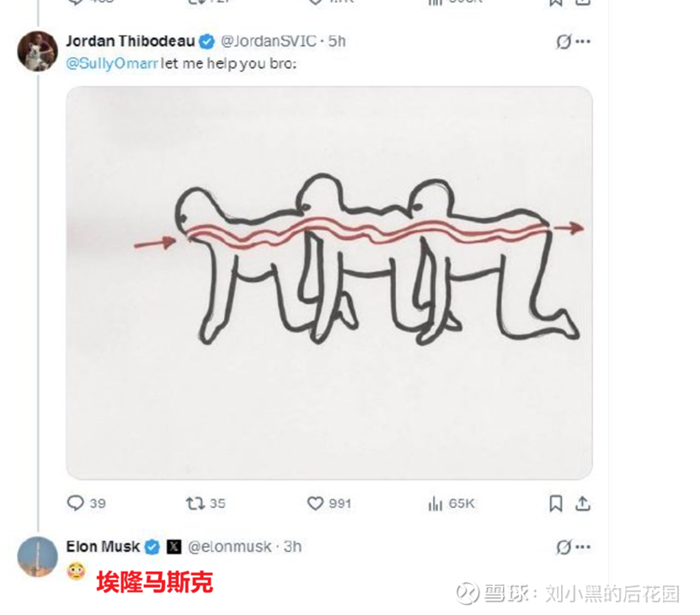700x615 pixels.
Task: Click Grok icon on Elon Musk's reply
Action: 564,547
